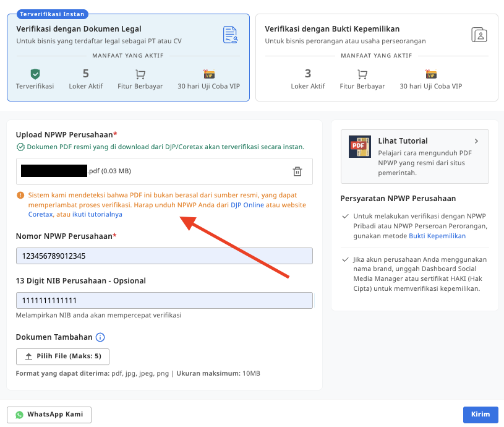Delete the uploaded NPWP PDF using the trash icon
The image size is (504, 427).
(x=297, y=171)
